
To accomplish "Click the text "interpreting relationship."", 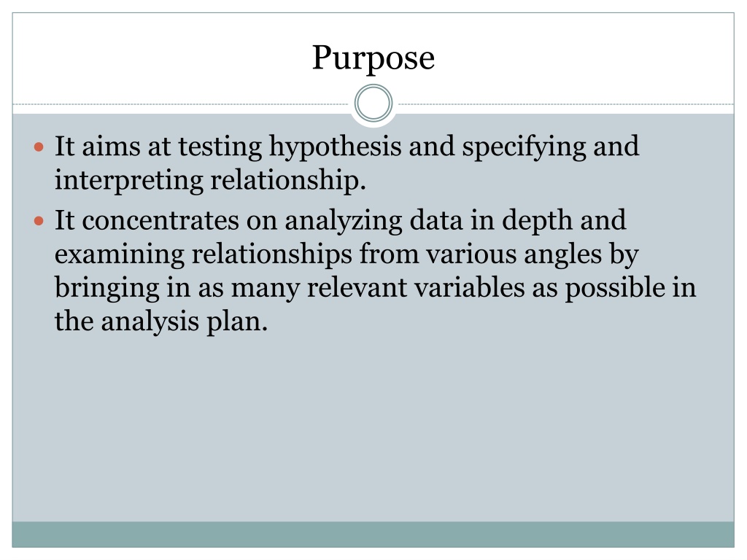I will click(x=209, y=180).
